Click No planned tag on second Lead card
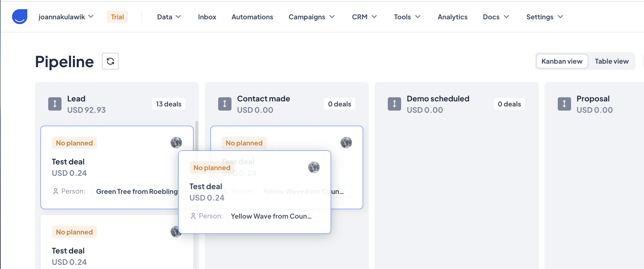Image resolution: width=644 pixels, height=269 pixels. coord(75,232)
